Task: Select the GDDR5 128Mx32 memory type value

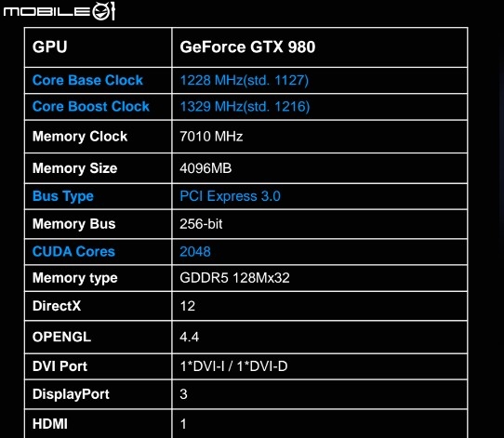Action: tap(234, 278)
